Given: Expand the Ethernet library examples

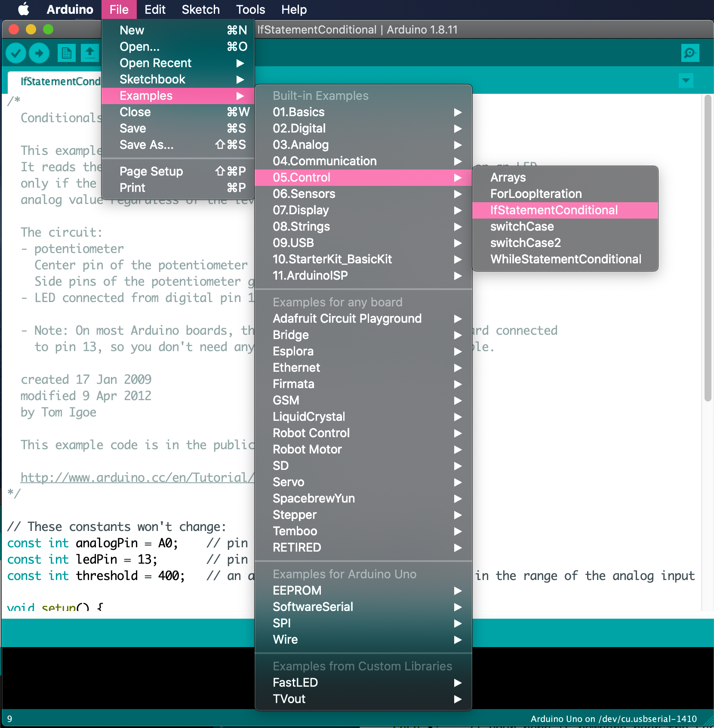Looking at the screenshot, I should 363,367.
